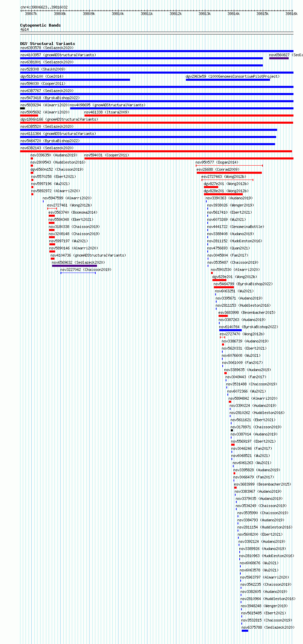
Task: Click the nsv6393578 (Sedlazeck2020) variant label
Action: [47, 48]
